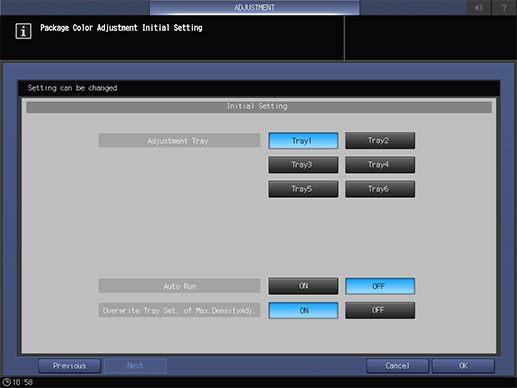Enable Overwrite Tray Set. of Max.DensityAdj.

click(x=303, y=310)
